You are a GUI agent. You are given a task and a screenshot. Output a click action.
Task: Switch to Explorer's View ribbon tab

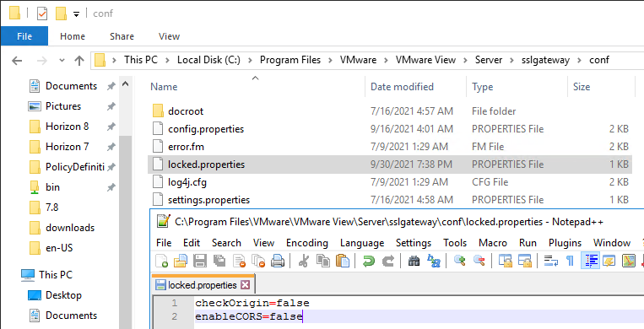(169, 36)
